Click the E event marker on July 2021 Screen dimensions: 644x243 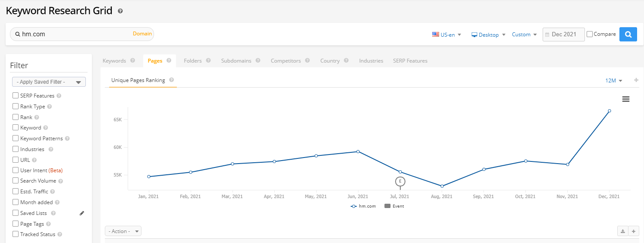[400, 181]
